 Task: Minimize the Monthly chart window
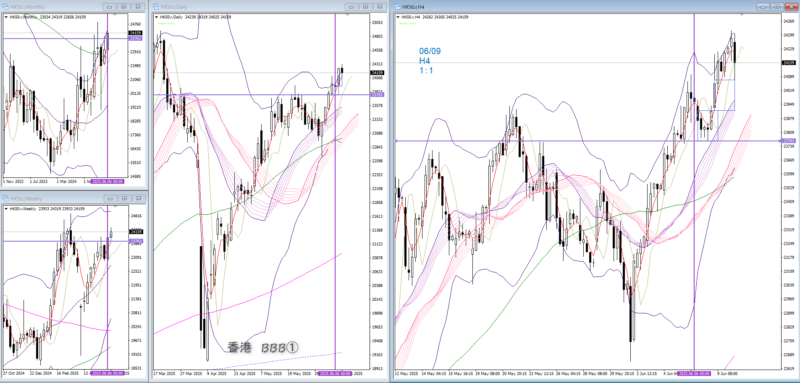click(x=110, y=7)
